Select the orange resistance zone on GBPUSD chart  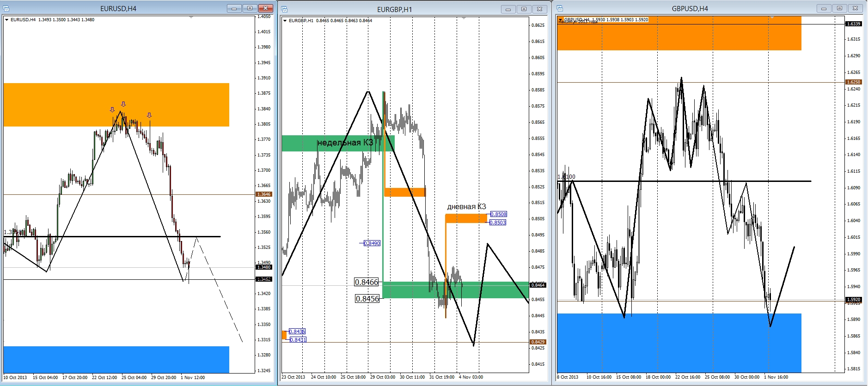click(x=679, y=33)
